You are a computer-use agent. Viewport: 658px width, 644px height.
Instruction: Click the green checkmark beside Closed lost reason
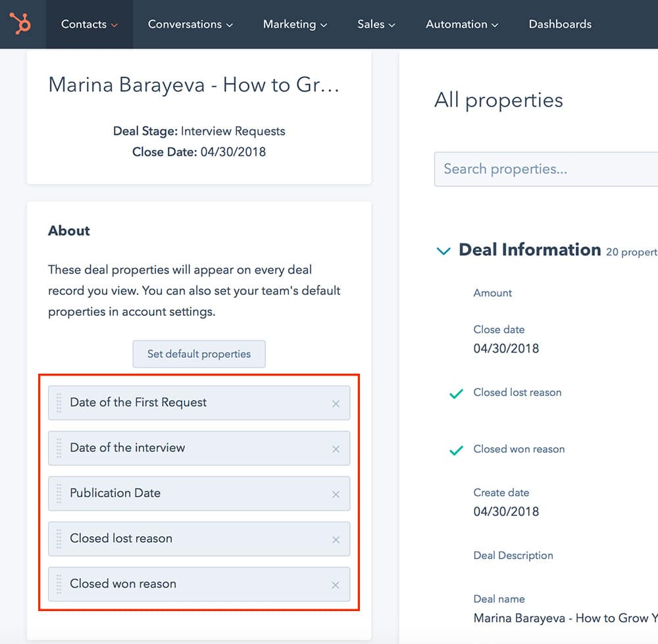pos(455,393)
